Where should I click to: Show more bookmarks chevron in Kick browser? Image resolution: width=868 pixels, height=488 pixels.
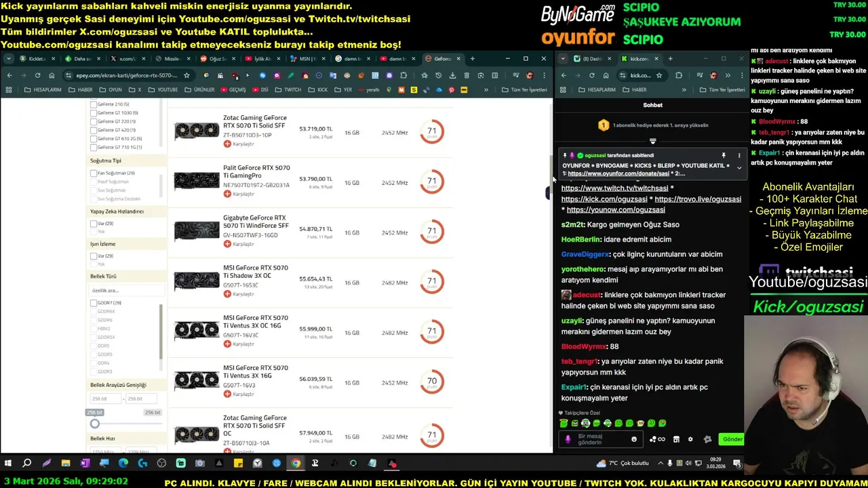(x=684, y=89)
